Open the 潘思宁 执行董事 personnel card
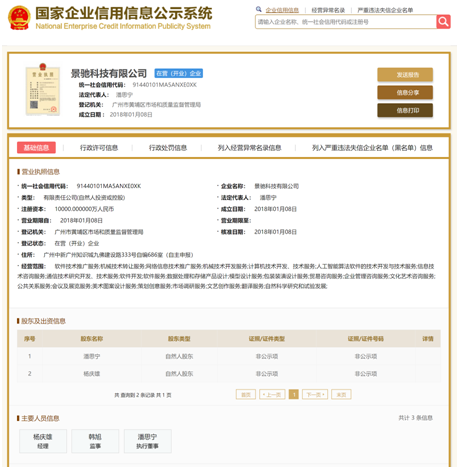This screenshot has width=459, height=469. tap(148, 441)
